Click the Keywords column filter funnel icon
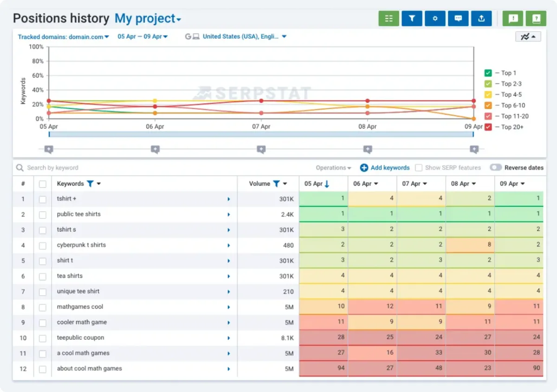This screenshot has height=392, width=557. coord(90,184)
